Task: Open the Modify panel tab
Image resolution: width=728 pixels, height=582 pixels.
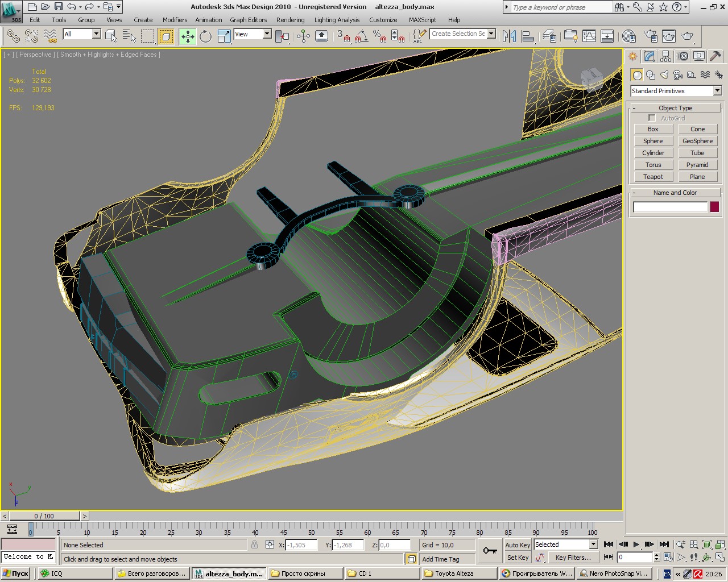Action: tap(649, 56)
